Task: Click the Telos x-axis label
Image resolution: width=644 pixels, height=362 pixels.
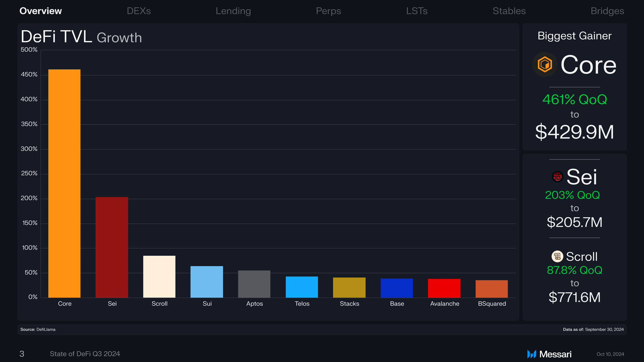Action: click(x=302, y=304)
